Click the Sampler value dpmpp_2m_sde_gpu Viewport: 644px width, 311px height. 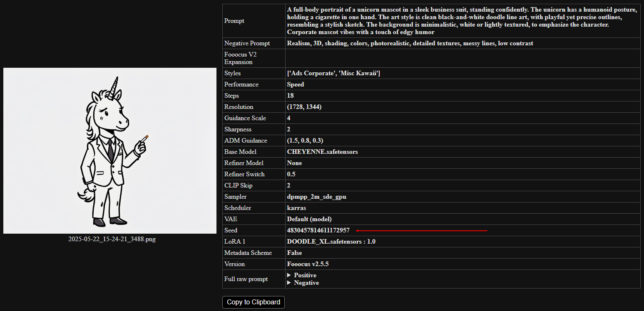tap(316, 197)
